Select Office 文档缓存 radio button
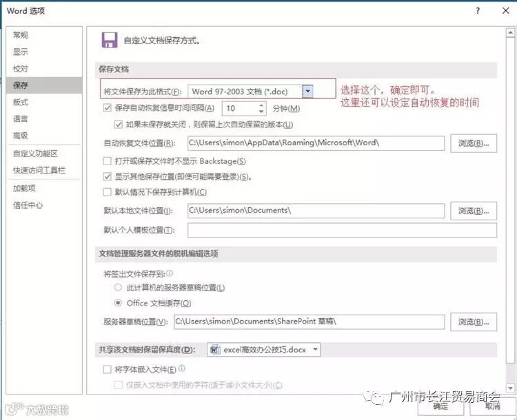 tap(118, 303)
